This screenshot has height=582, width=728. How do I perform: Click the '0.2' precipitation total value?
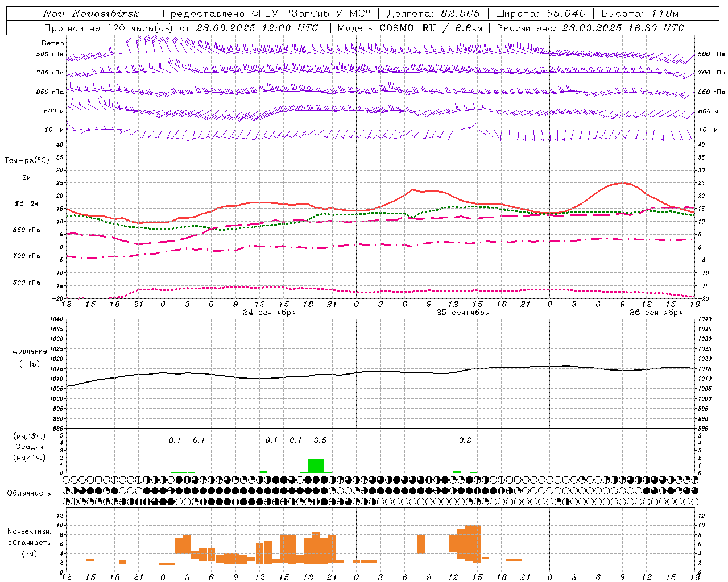[x=465, y=440]
